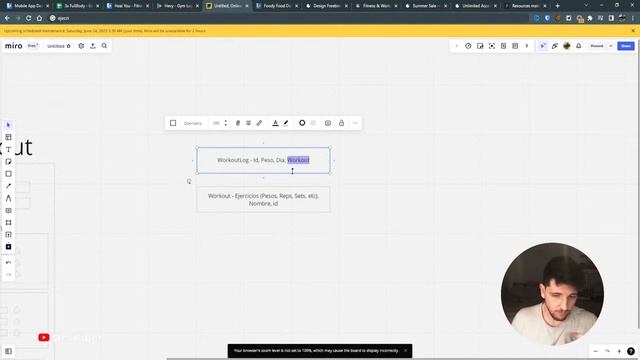Open the highlight color picker
The image size is (640, 360).
[x=286, y=123]
